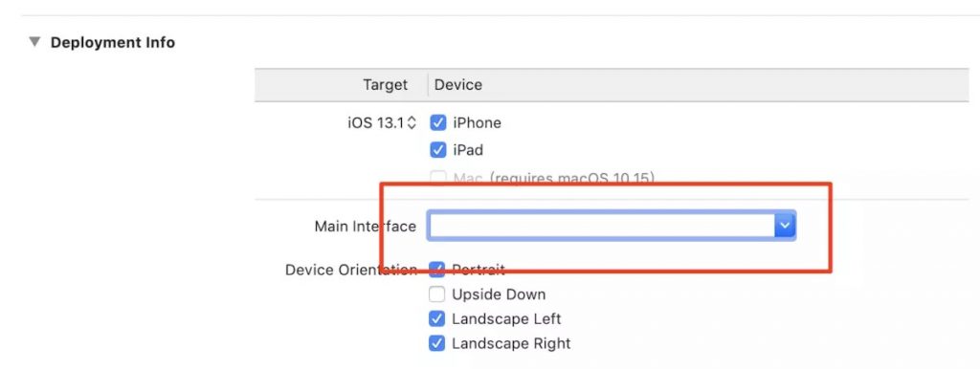Uncheck the Landscape Left checkbox
This screenshot has height=369, width=980.
point(437,319)
